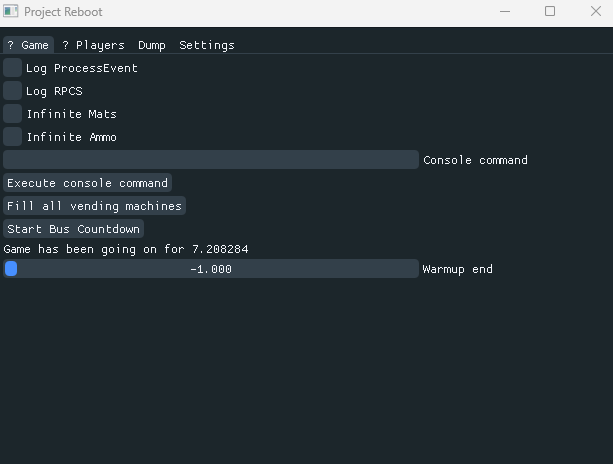
Task: Maximize the Project Reboot window
Action: click(x=550, y=12)
